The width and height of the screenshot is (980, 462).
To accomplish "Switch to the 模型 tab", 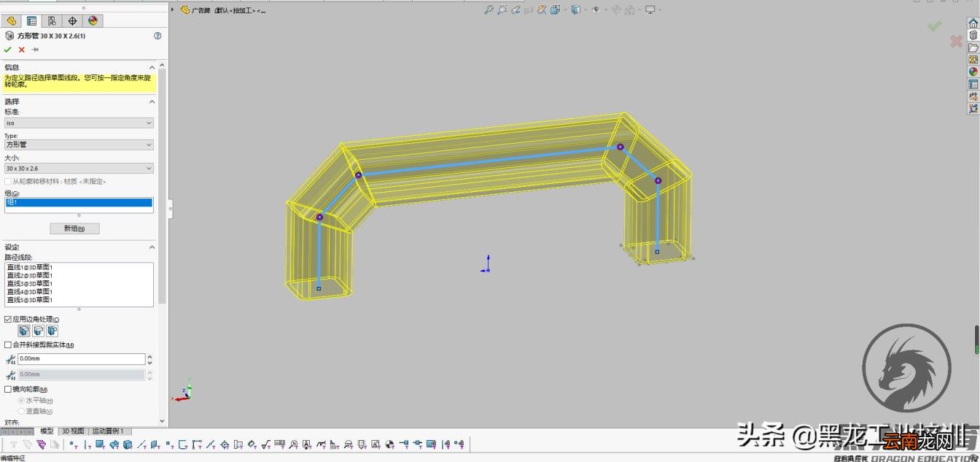I will [x=47, y=431].
